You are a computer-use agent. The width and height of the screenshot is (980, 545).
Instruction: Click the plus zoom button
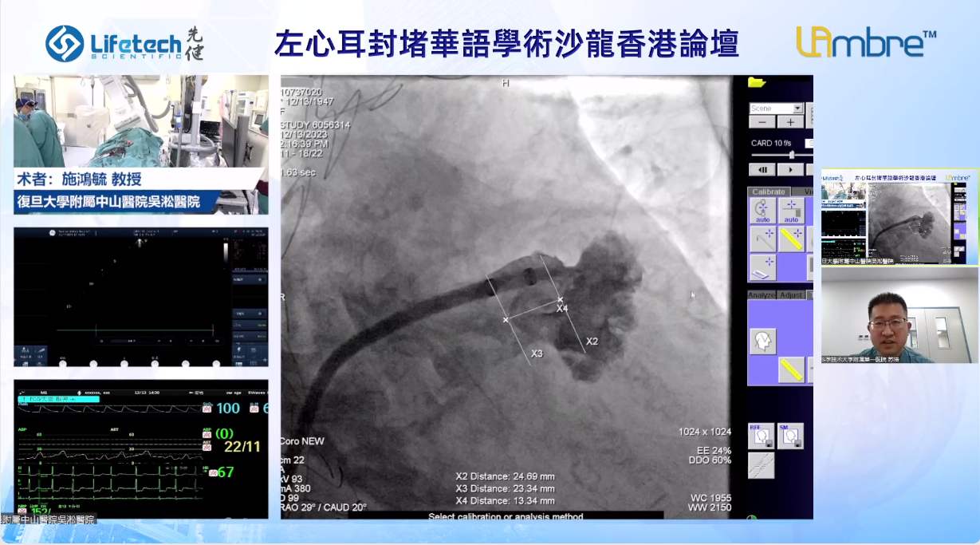pyautogui.click(x=790, y=122)
